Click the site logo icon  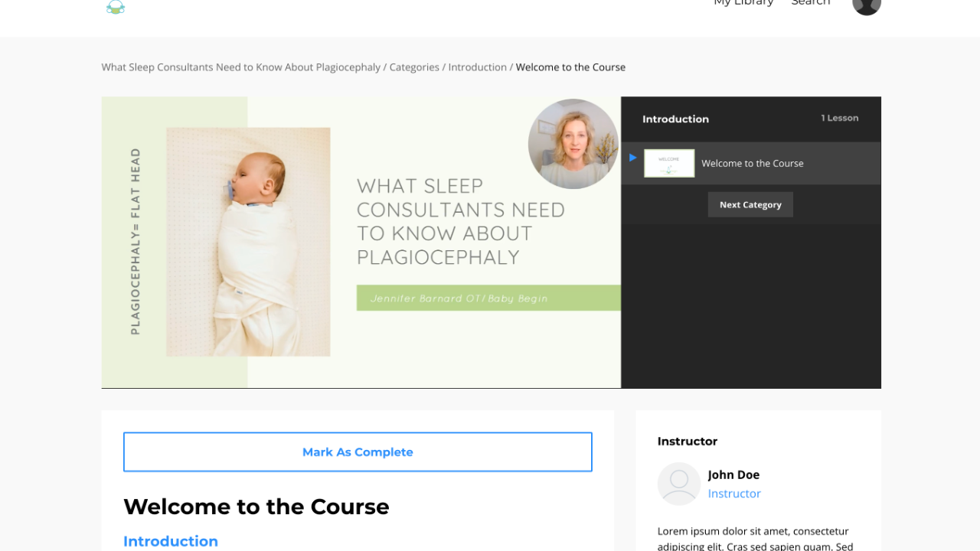coord(116,7)
